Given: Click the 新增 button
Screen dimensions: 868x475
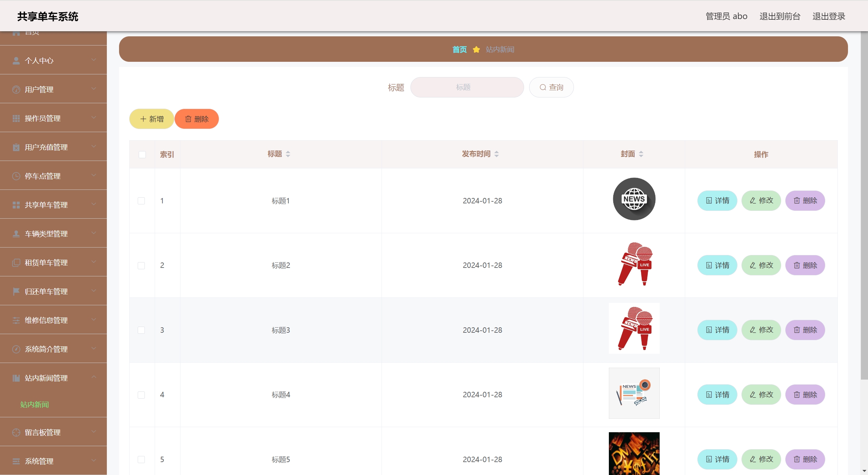Looking at the screenshot, I should [152, 119].
